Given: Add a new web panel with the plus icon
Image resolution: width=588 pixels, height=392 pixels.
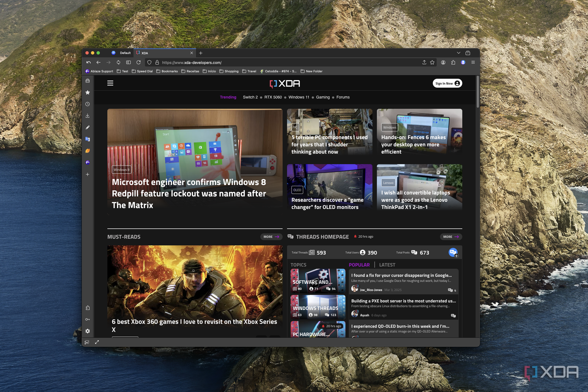Looking at the screenshot, I should pos(88,174).
